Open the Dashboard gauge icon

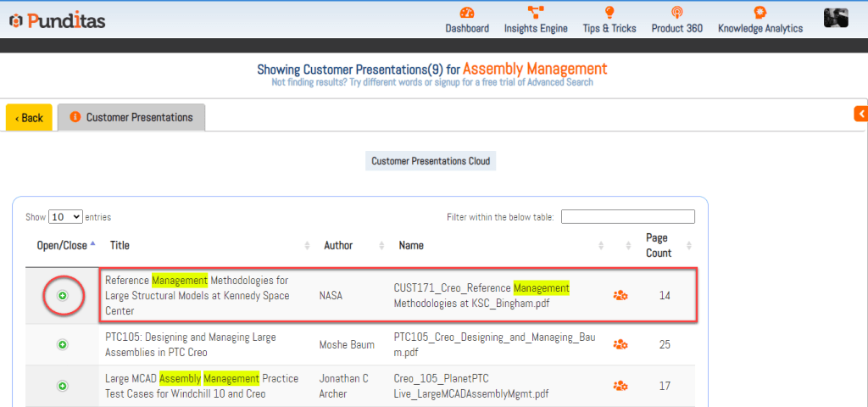tap(467, 13)
